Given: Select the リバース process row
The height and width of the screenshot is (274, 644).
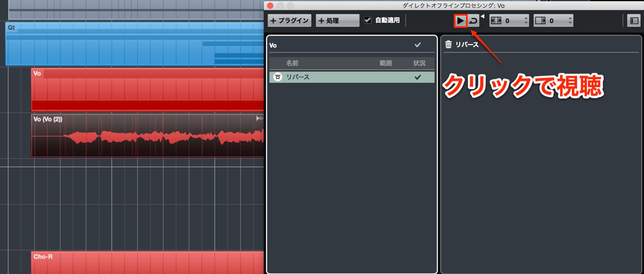Looking at the screenshot, I should 352,77.
